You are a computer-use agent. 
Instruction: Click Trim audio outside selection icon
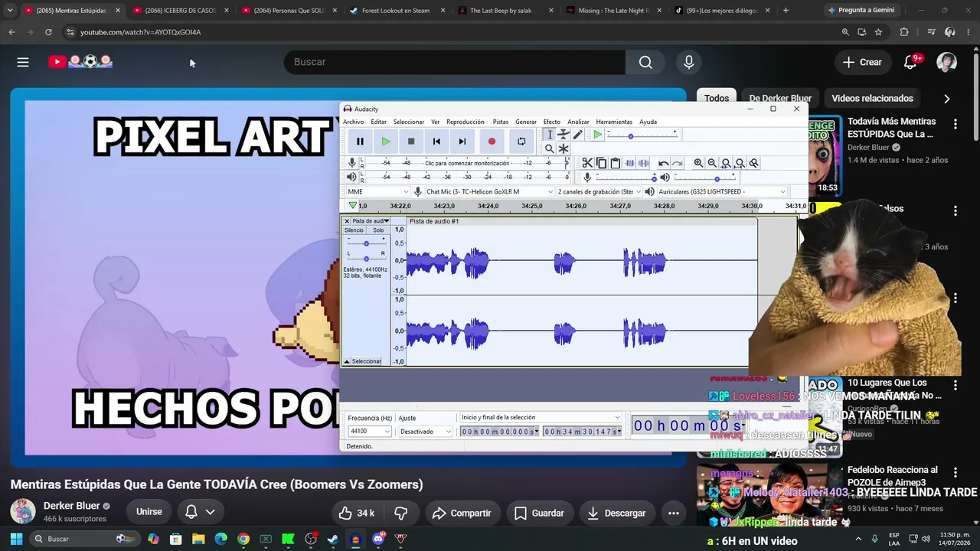click(629, 163)
